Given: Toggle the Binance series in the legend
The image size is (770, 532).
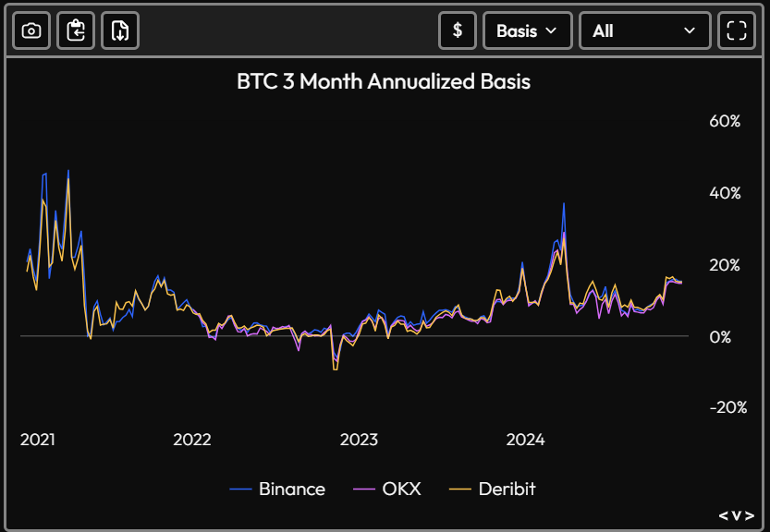Looking at the screenshot, I should [277, 489].
